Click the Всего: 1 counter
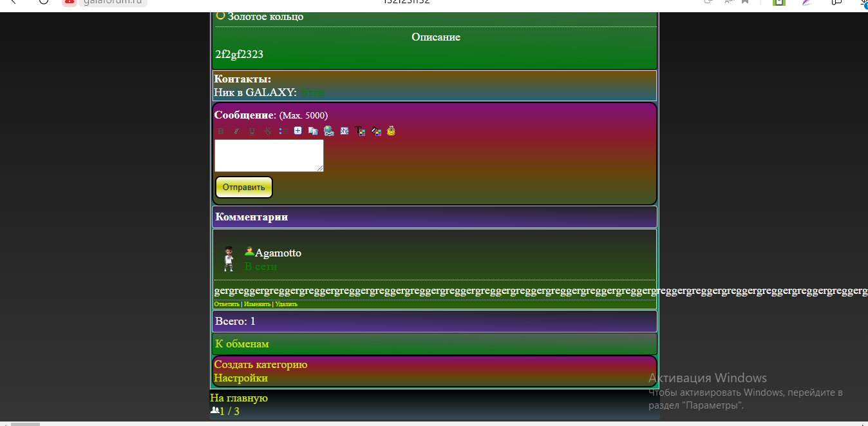The image size is (868, 426). pyautogui.click(x=235, y=321)
